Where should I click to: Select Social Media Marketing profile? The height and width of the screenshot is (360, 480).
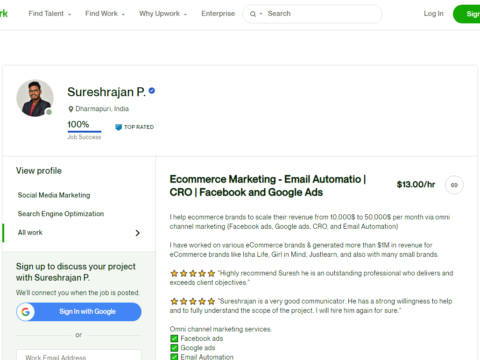pos(54,195)
